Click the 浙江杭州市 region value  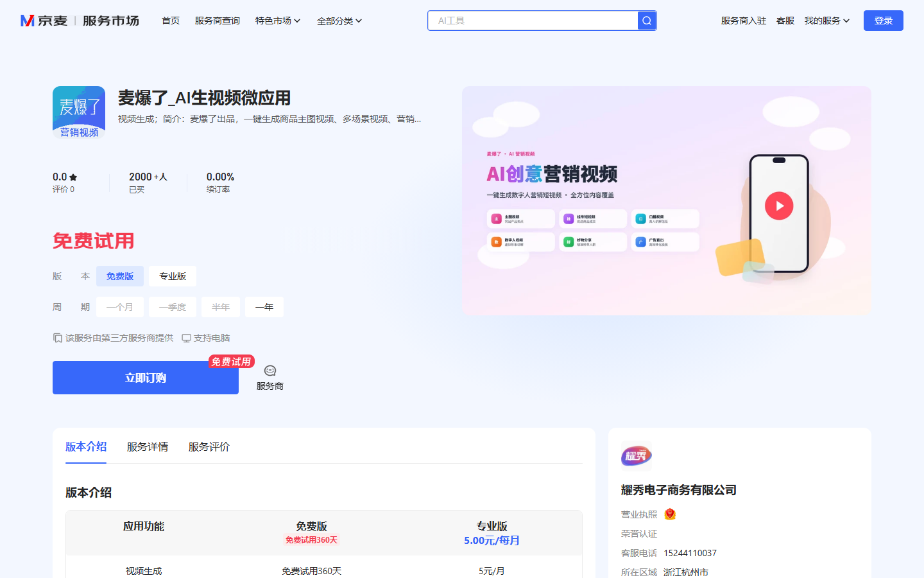pos(686,572)
